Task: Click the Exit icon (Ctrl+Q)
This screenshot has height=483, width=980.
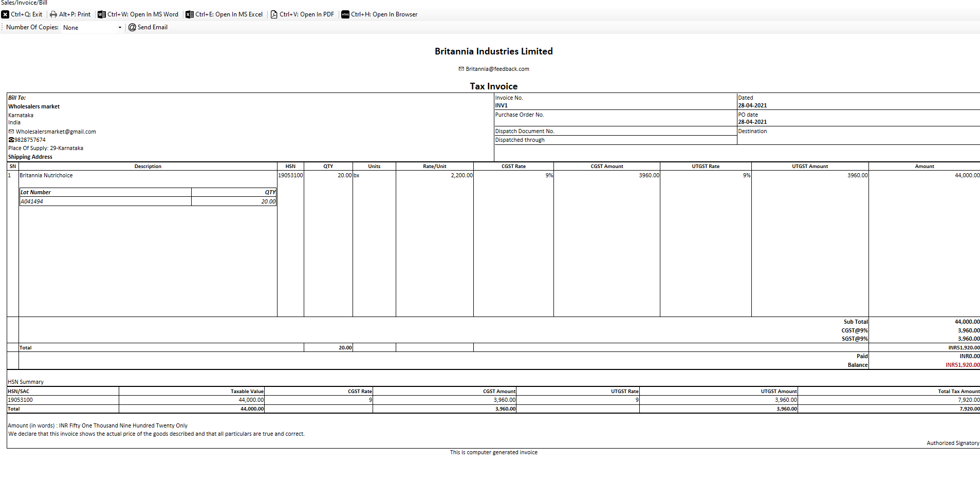Action: (5, 14)
